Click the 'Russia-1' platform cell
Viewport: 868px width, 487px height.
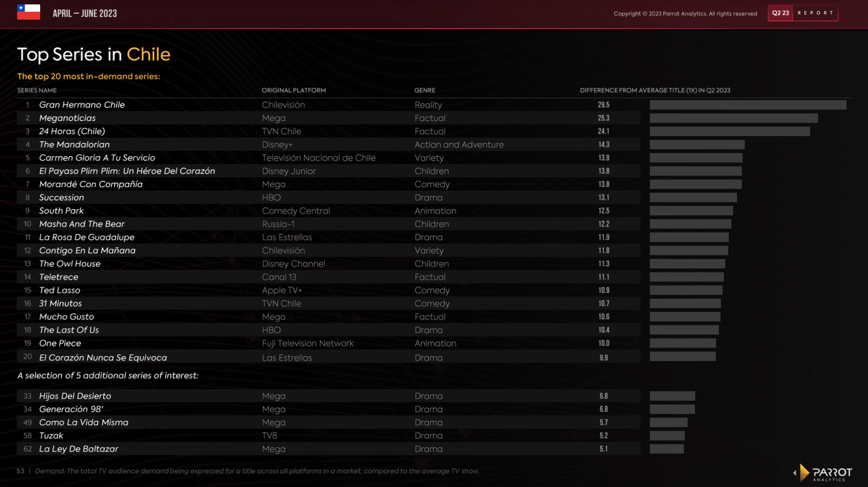click(278, 224)
